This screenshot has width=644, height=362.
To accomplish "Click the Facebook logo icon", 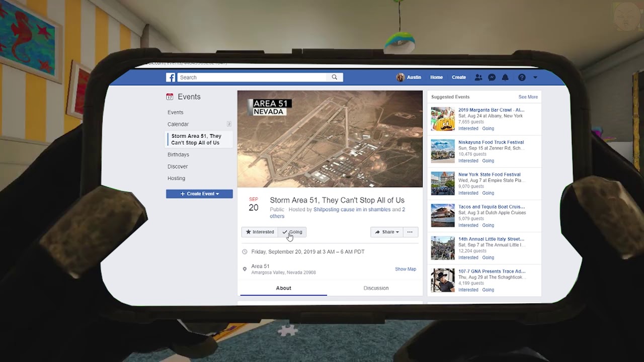I will [171, 77].
